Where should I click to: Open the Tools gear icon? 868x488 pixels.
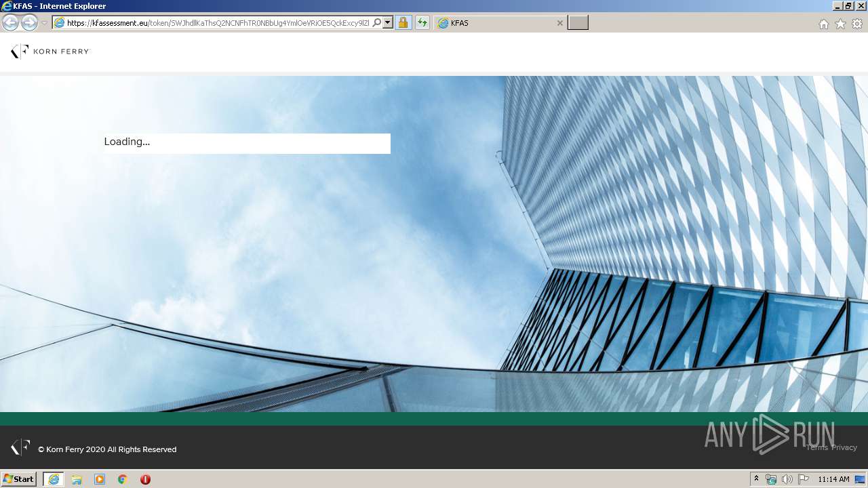(857, 24)
